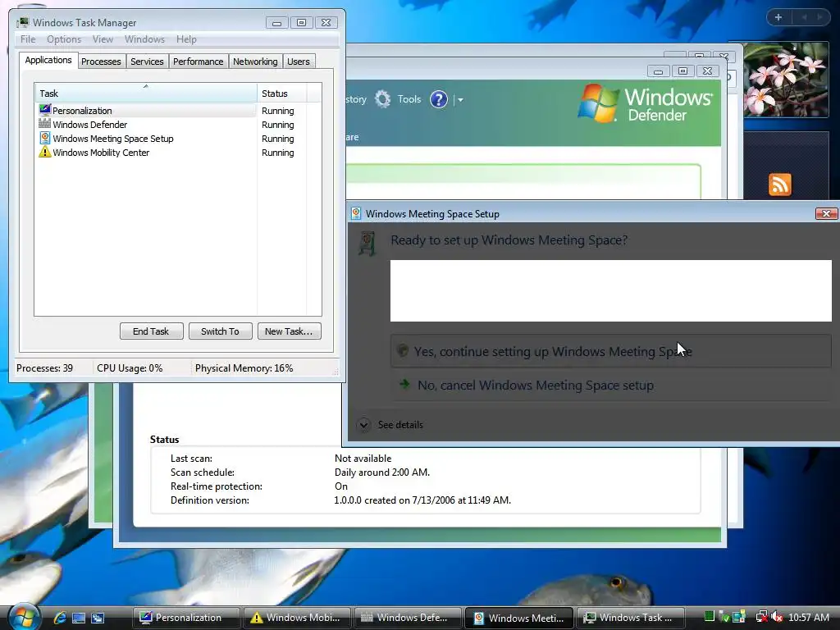840x630 pixels.
Task: Switch to the Processes tab
Action: tap(101, 62)
